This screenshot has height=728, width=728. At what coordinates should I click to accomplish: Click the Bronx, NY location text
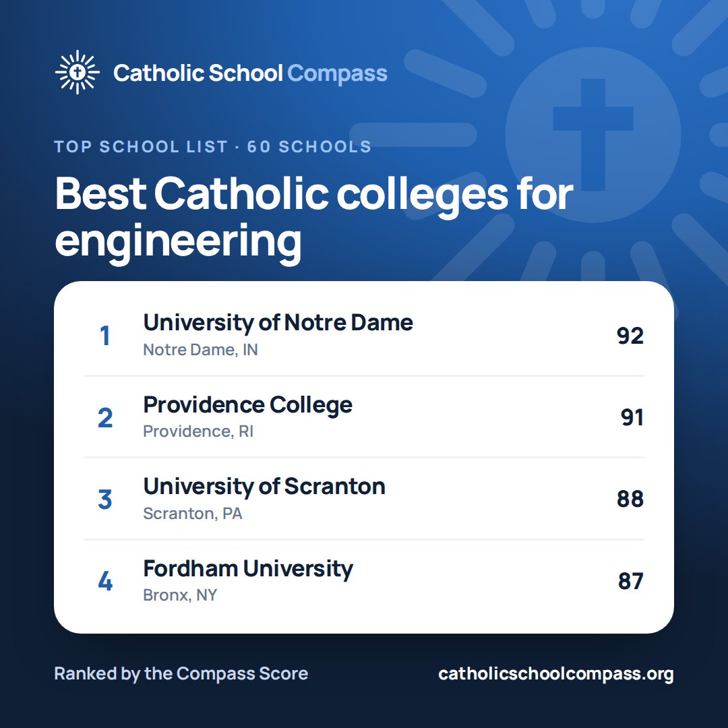[x=180, y=595]
